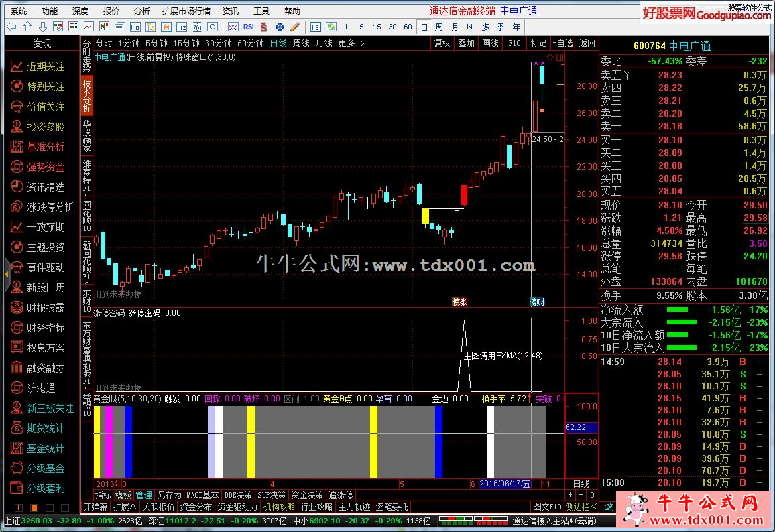Viewport: 775px width, 532px height.
Task: Click the RSI indicator toolbar icon
Action: click(248, 27)
